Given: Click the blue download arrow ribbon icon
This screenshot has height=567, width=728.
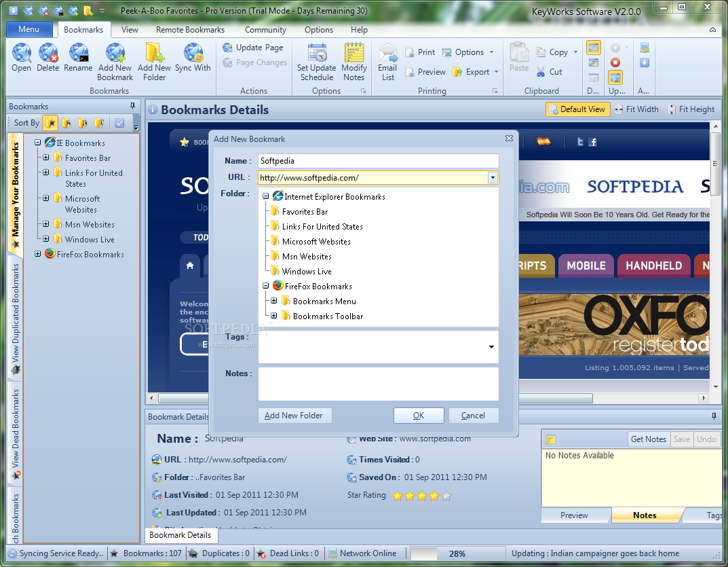Looking at the screenshot, I should pos(645,62).
